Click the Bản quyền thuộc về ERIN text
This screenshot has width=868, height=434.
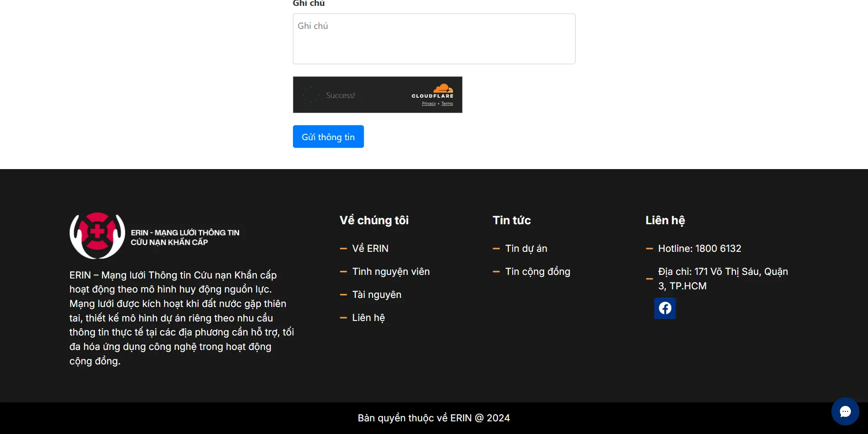pos(434,418)
